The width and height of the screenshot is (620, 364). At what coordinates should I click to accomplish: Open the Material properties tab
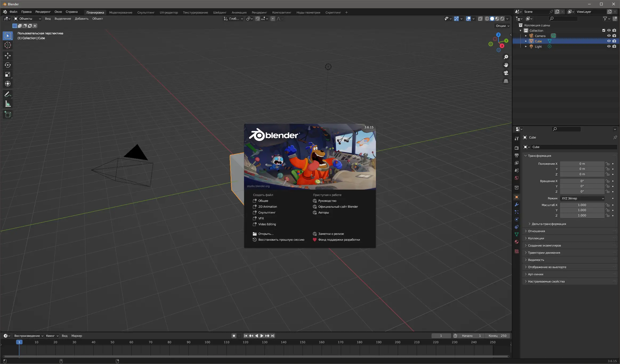pyautogui.click(x=517, y=242)
